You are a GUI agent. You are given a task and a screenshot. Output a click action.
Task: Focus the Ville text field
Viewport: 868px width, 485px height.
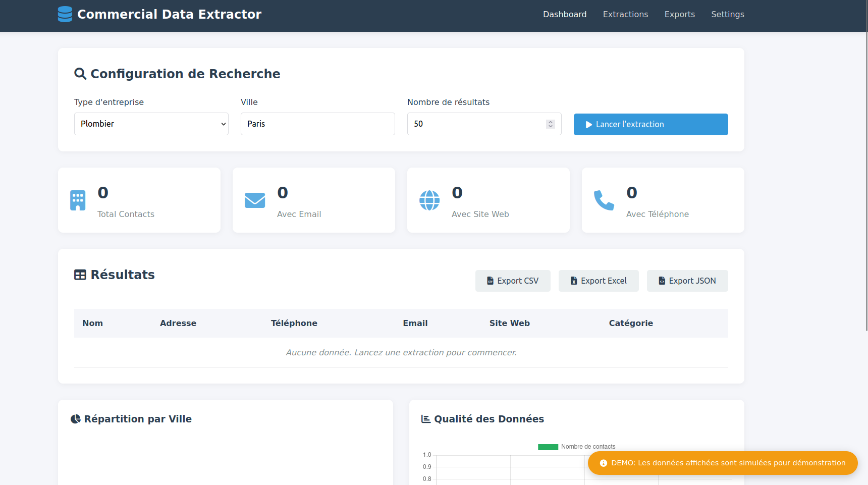318,124
